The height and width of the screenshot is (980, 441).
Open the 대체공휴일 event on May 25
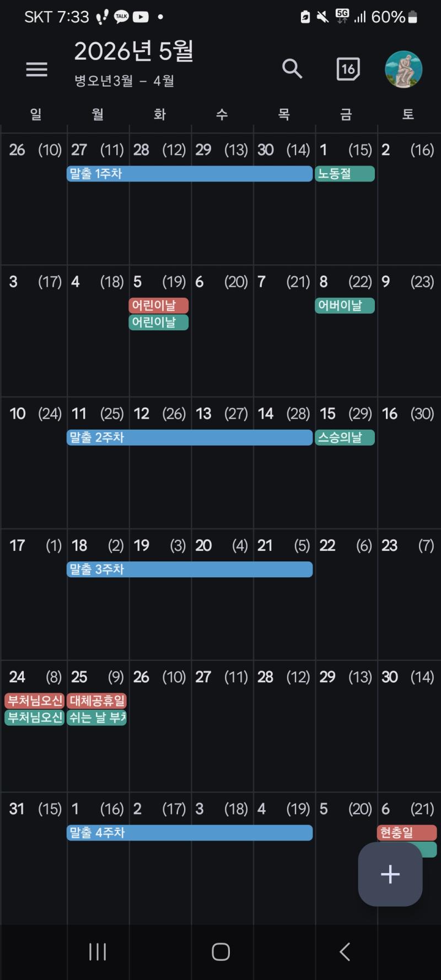click(96, 701)
